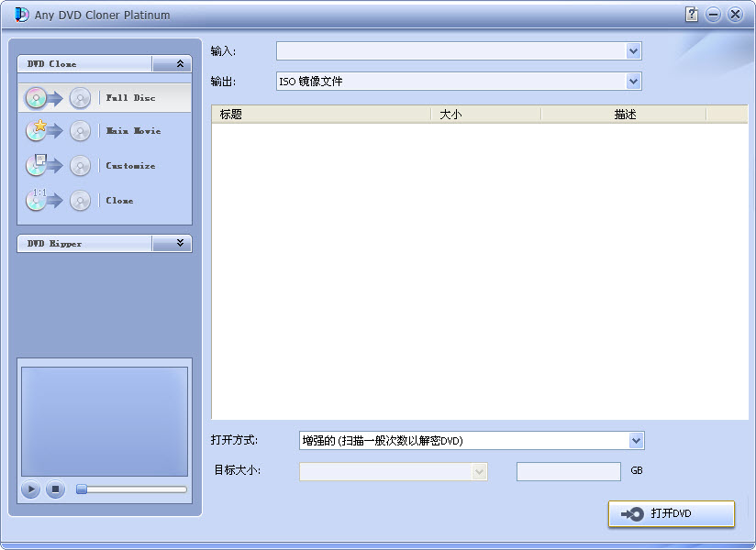Open the 输出 ISO 镜像文件 dropdown
Screen dimensions: 756x550
pyautogui.click(x=634, y=82)
